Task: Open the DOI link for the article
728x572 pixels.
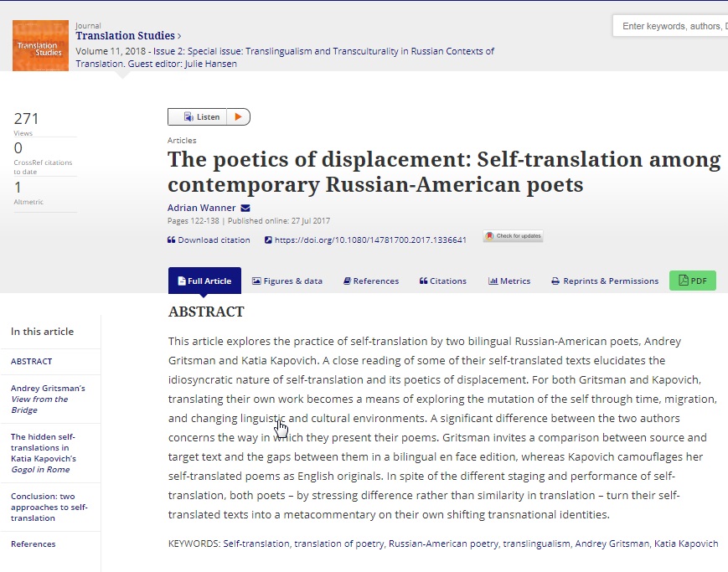Action: point(370,240)
